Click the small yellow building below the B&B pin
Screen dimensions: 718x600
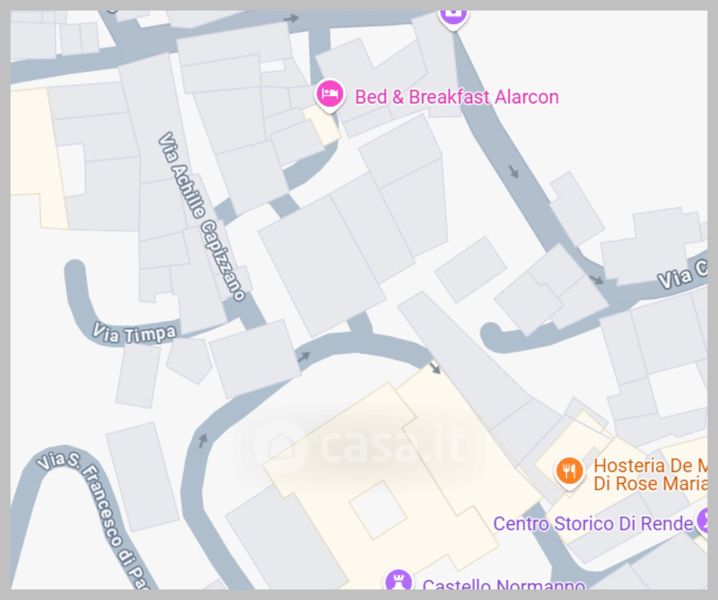(x=322, y=125)
